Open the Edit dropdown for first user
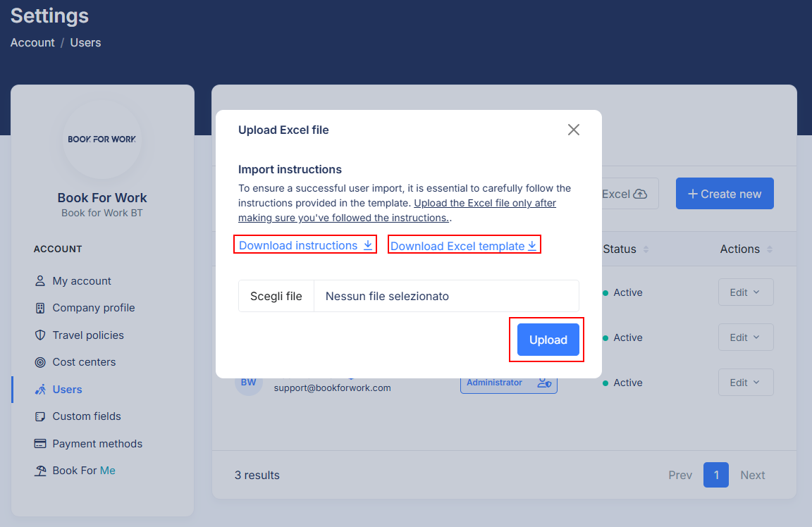Screen dimensions: 812x527 tap(745, 292)
